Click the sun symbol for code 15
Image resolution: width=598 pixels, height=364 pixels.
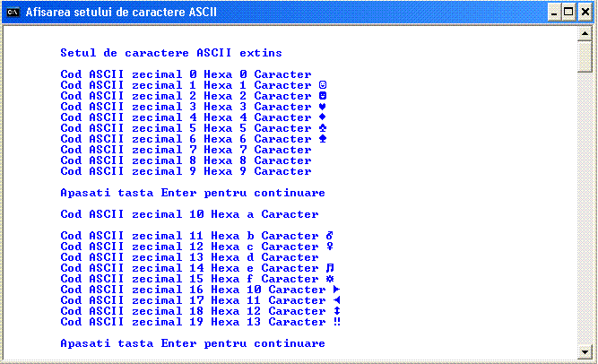click(330, 279)
